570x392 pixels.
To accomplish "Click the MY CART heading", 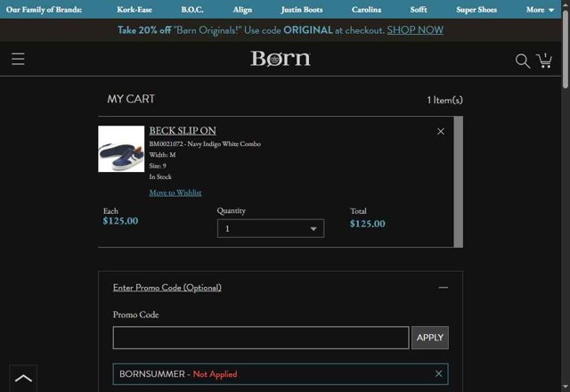I will 131,99.
